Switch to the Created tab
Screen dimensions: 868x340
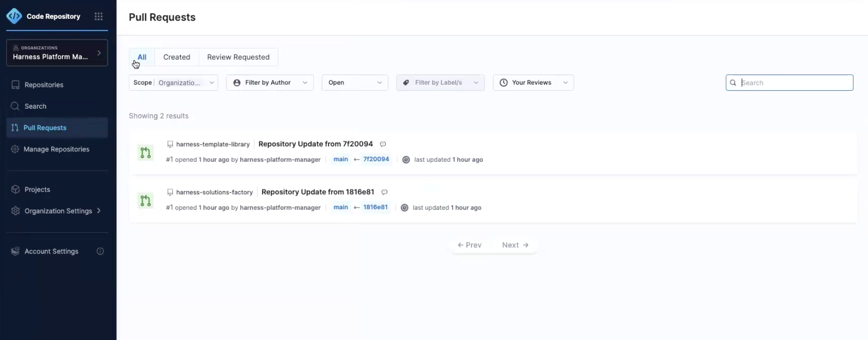click(177, 57)
